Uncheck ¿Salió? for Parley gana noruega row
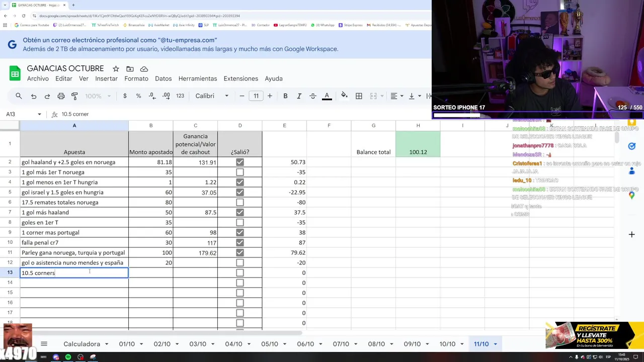 click(240, 252)
